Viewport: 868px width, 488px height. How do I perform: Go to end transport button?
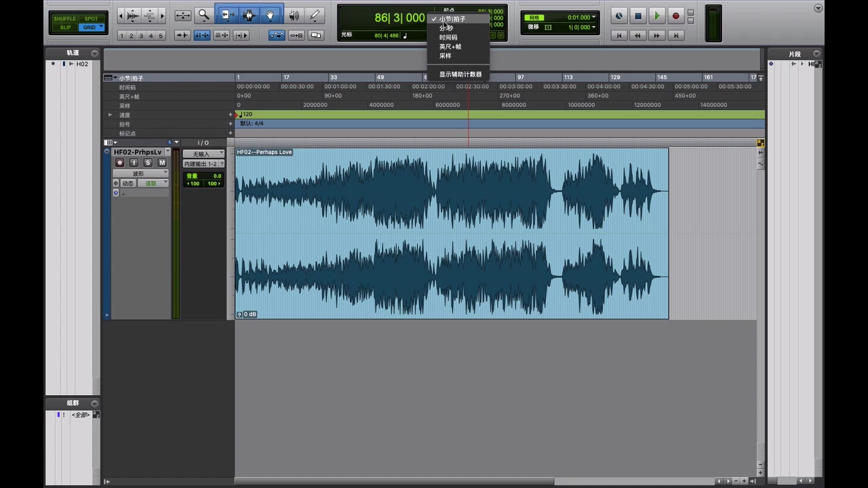pos(676,35)
